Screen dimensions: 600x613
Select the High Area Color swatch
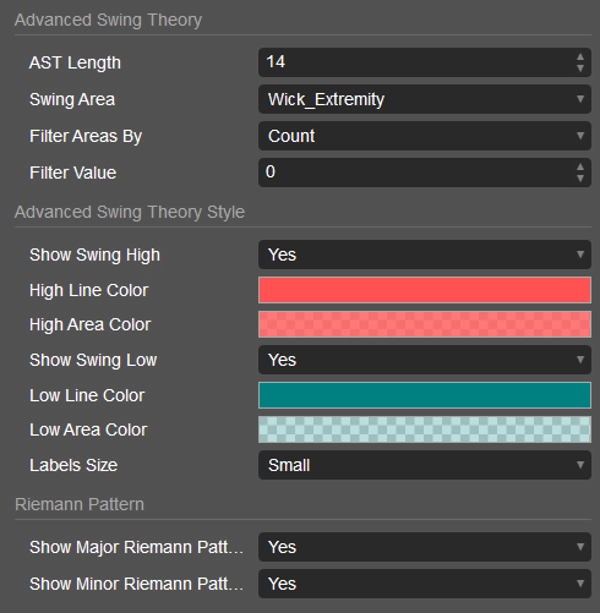pos(424,324)
